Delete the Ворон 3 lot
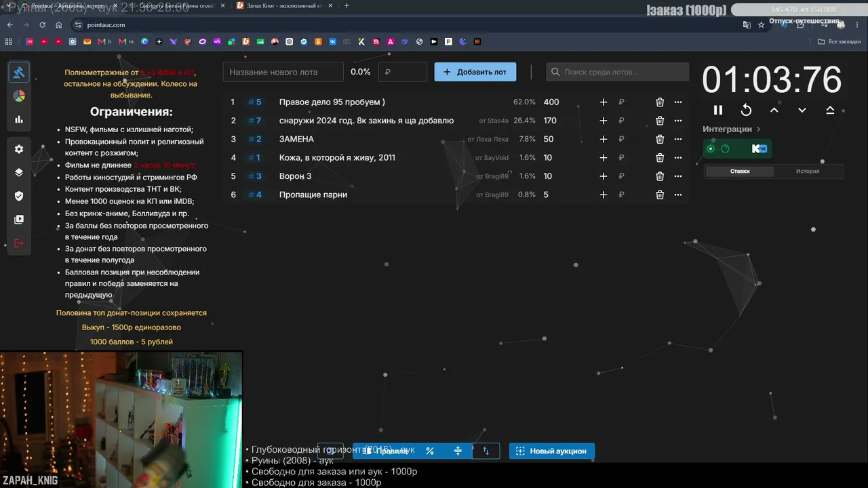Image resolution: width=868 pixels, height=488 pixels. (x=660, y=176)
